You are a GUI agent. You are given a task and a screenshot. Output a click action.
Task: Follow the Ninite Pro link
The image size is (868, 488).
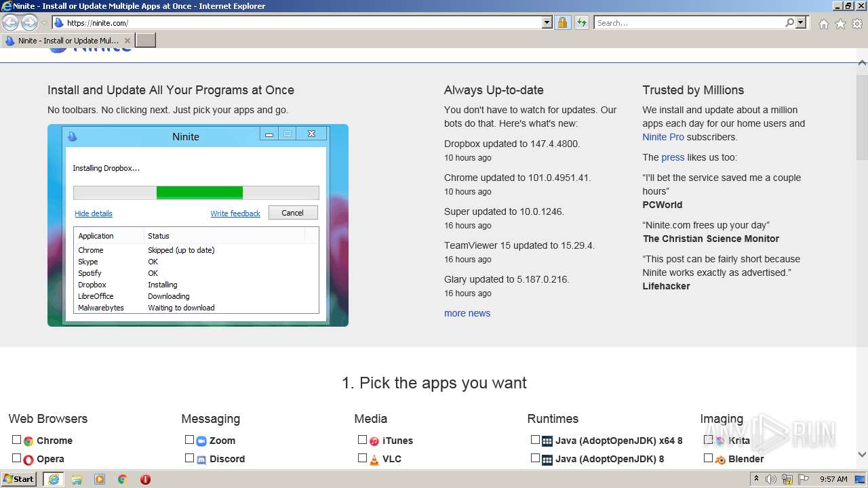(663, 137)
